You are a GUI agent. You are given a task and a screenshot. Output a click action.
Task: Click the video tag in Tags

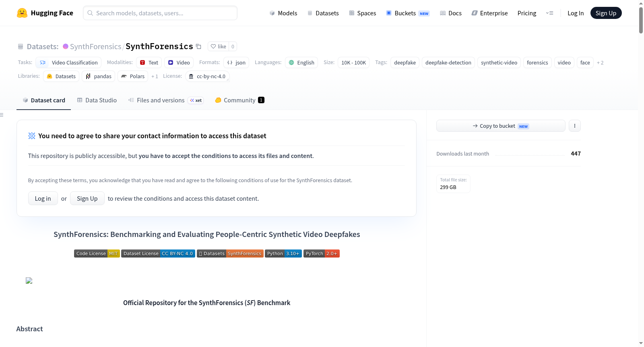[564, 62]
